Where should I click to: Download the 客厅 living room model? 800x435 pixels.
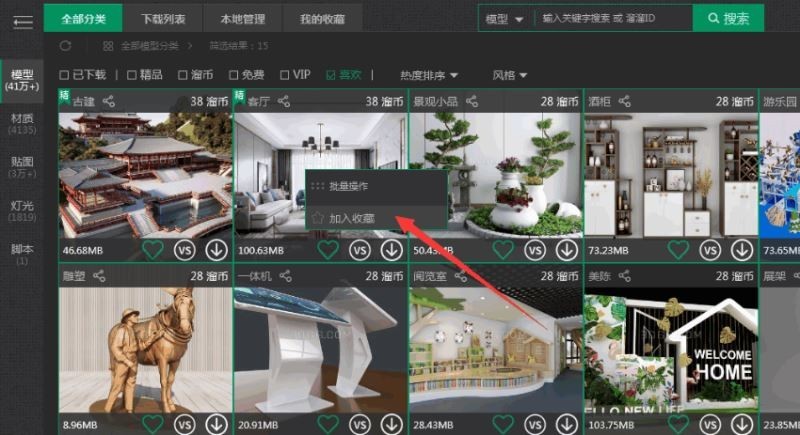click(x=392, y=250)
